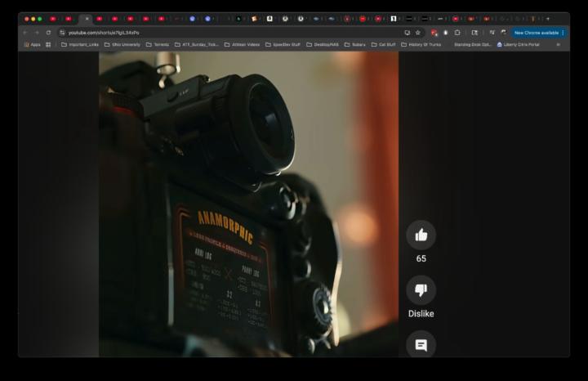Screen dimensions: 588x381
Task: Pause the Short by clicking the video
Action: [248, 204]
